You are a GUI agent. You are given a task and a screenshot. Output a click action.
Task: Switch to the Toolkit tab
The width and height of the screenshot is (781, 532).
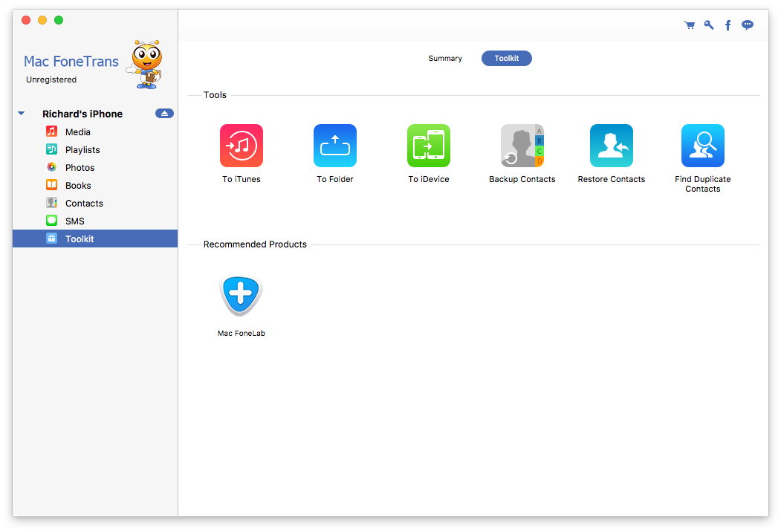507,58
